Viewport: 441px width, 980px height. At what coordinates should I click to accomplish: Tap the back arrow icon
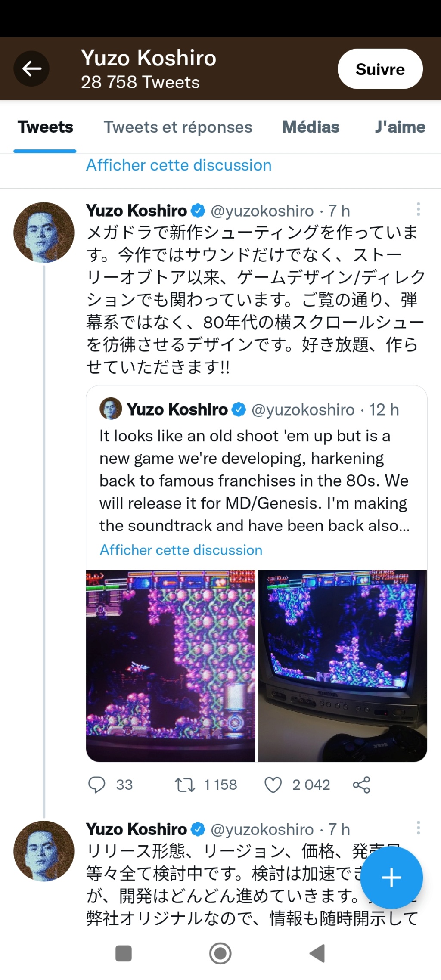(x=31, y=68)
